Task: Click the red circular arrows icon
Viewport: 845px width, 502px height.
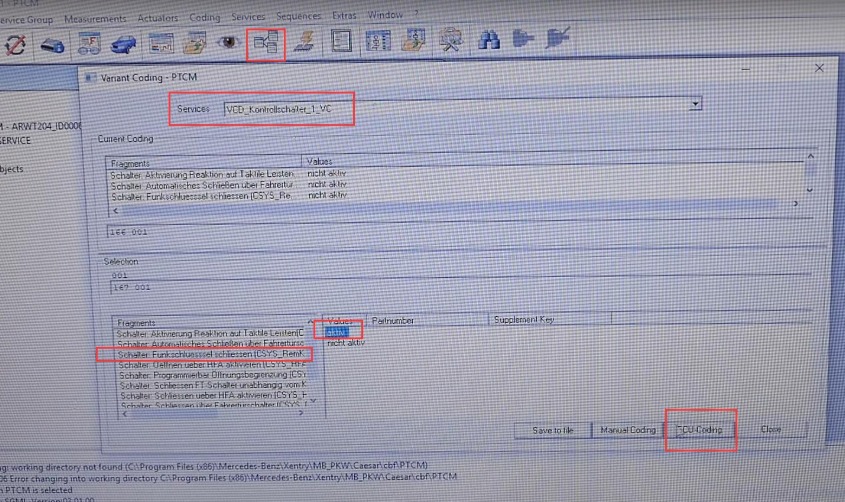Action: pyautogui.click(x=16, y=43)
